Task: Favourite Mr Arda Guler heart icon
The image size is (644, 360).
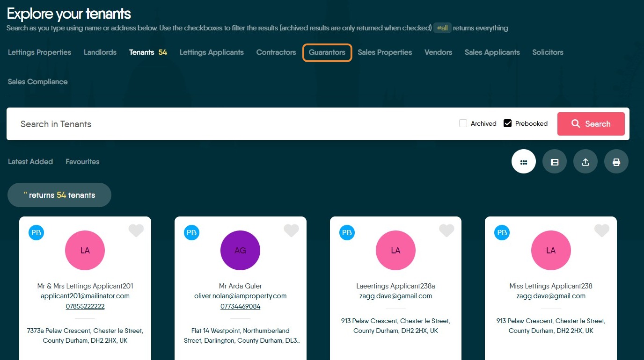Action: click(291, 230)
